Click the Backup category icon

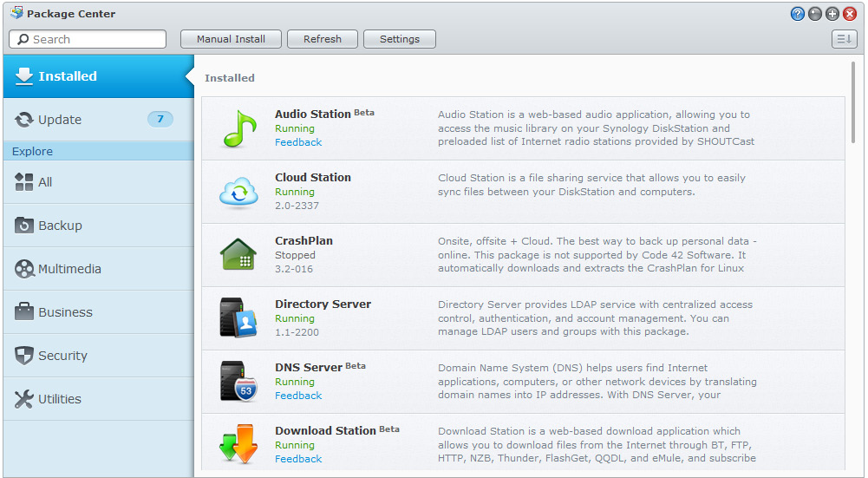tap(23, 226)
